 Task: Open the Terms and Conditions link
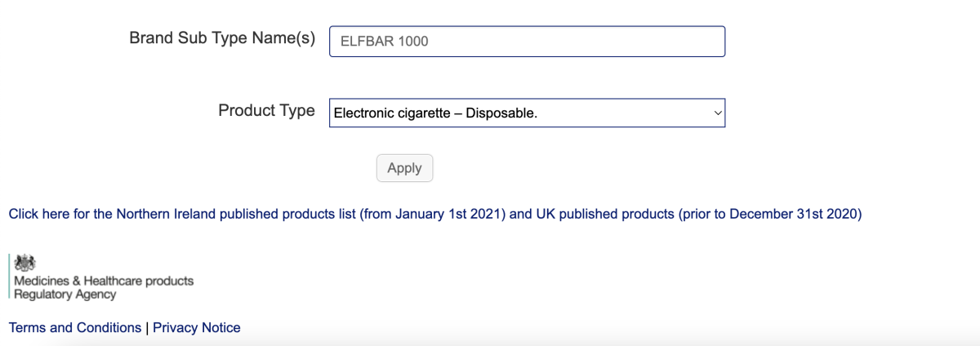[x=75, y=328]
